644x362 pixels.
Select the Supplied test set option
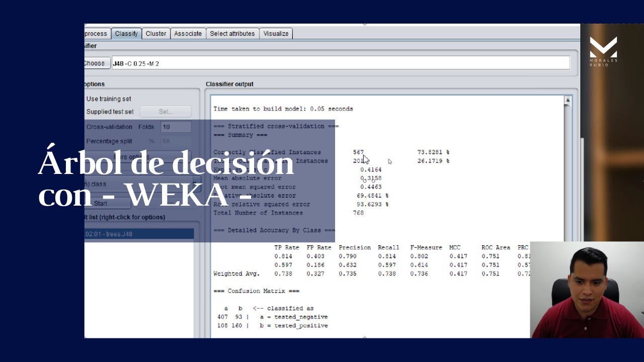tap(110, 112)
